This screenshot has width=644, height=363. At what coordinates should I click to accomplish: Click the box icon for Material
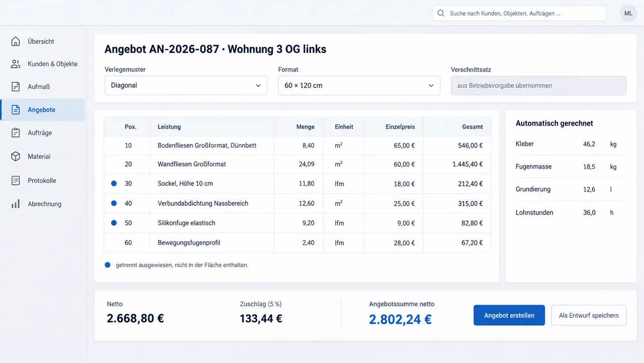click(16, 156)
